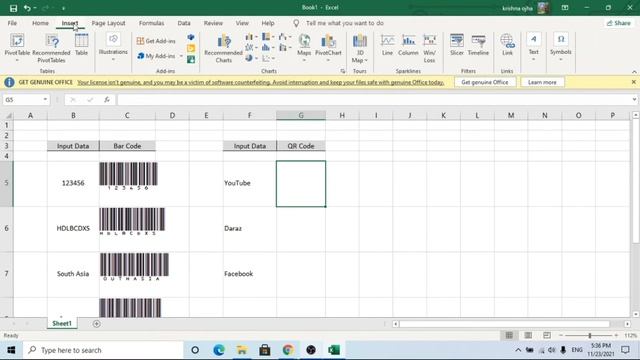640x360 pixels.
Task: Insert a combo chart
Action: coord(284,48)
